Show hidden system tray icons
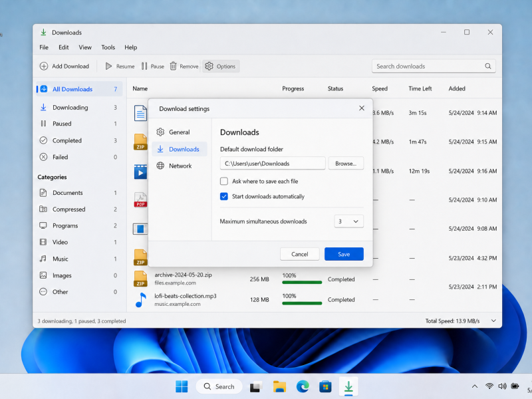 [475, 386]
